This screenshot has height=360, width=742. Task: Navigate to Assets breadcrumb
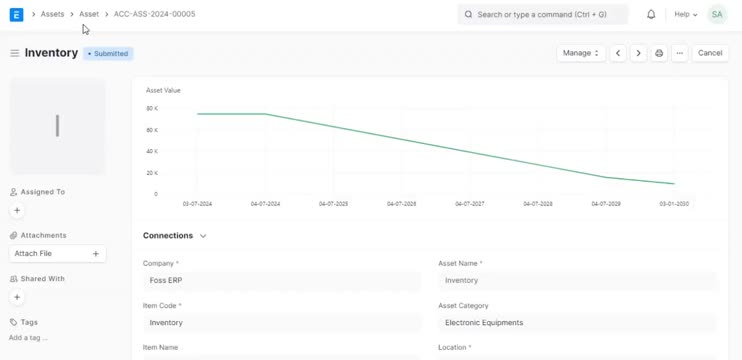(x=52, y=14)
